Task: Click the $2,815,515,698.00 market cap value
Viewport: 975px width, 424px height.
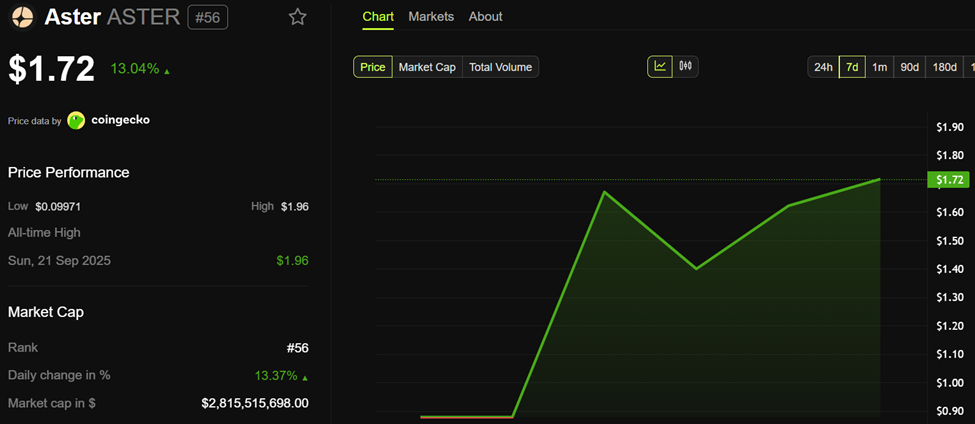Action: (255, 403)
